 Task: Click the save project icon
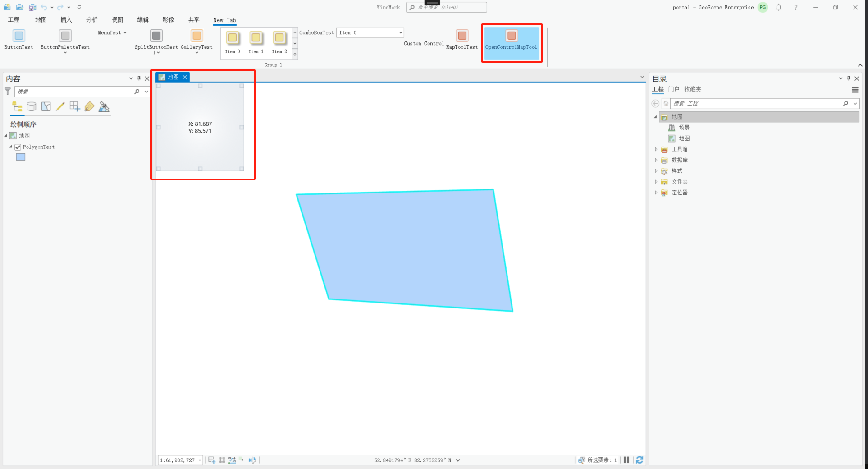[32, 7]
